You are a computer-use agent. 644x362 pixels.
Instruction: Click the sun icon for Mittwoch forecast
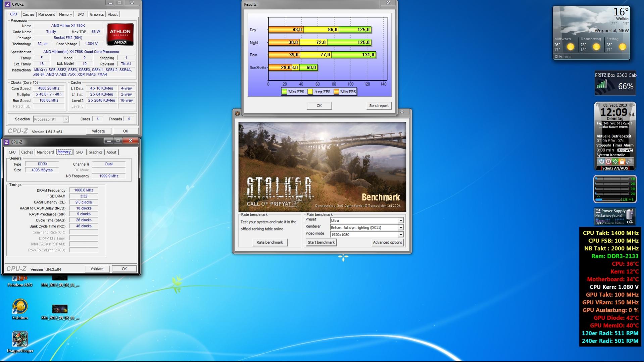[x=571, y=47]
